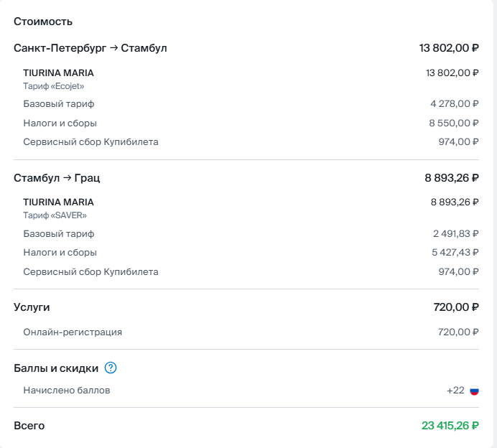Viewport: 497px width, 448px height.
Task: Click the help question mark icon
Action: tap(111, 368)
